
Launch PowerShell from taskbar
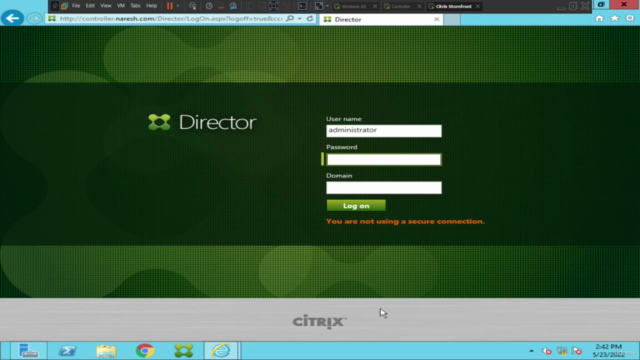67,351
